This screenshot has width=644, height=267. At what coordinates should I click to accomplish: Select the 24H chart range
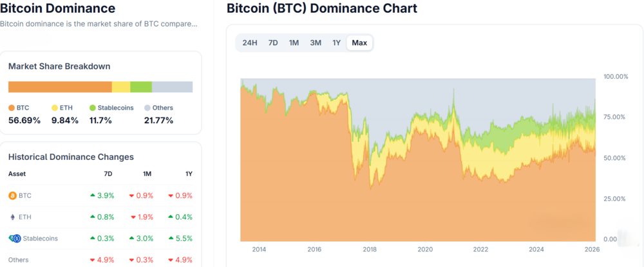point(250,43)
